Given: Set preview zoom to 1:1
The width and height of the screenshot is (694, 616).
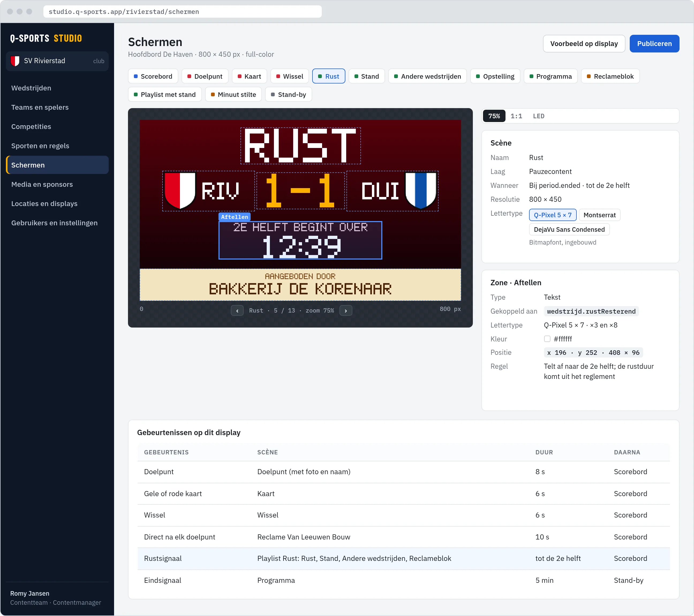Looking at the screenshot, I should (516, 116).
